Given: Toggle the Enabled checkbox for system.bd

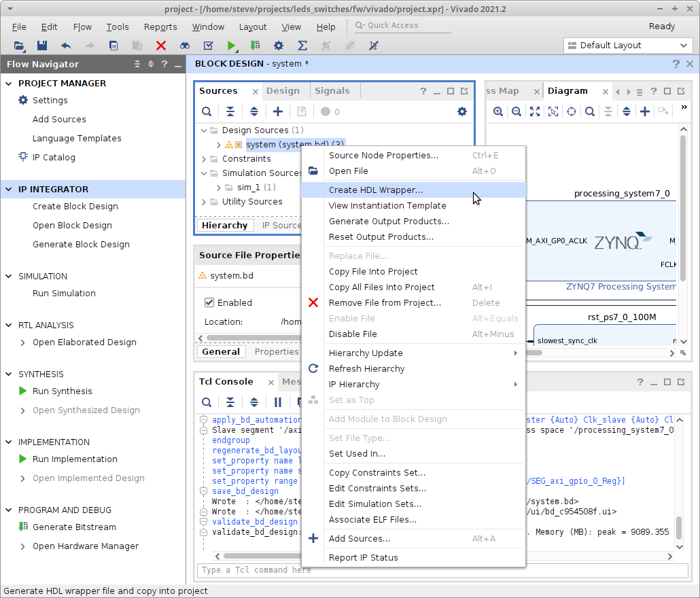Looking at the screenshot, I should coord(209,302).
